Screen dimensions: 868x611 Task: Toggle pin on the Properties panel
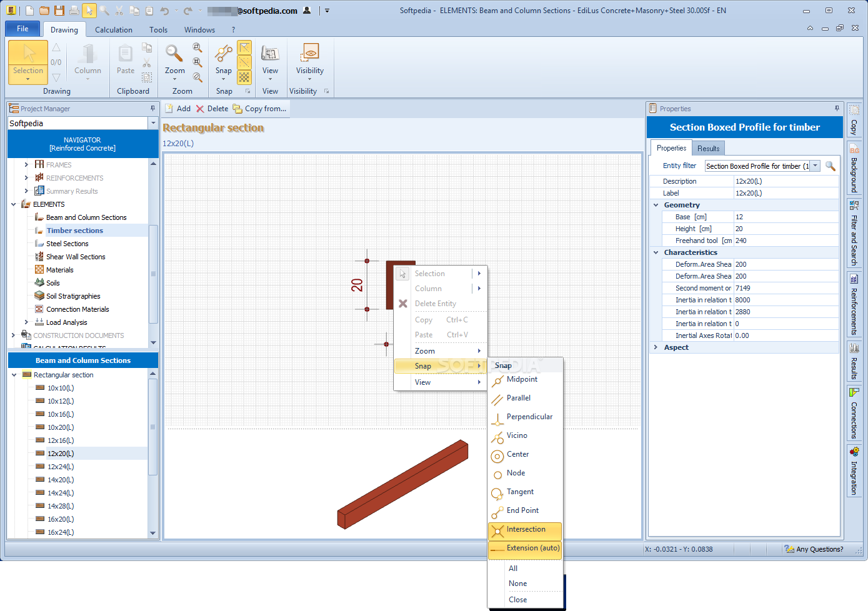coord(837,109)
